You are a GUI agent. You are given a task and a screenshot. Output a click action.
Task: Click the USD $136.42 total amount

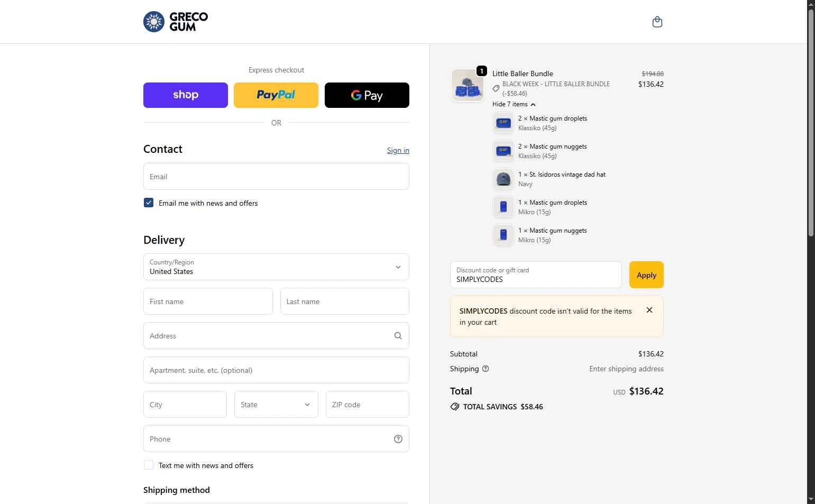(x=638, y=391)
